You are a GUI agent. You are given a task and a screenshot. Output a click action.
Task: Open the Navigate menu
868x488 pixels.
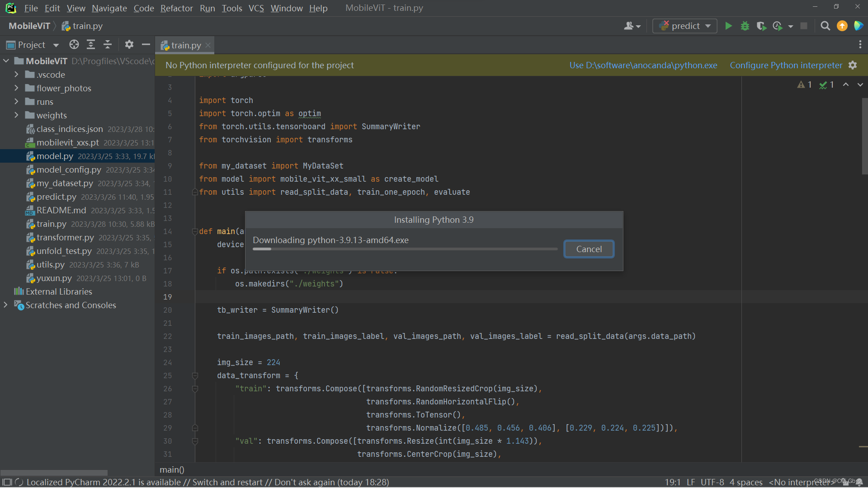tap(109, 8)
